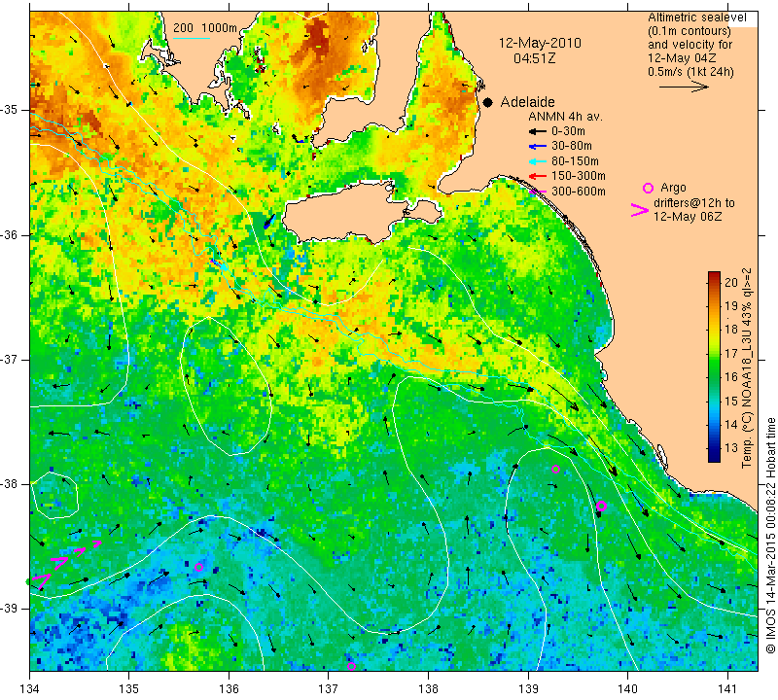Click the Argo float circle on bottom axis
The height and width of the screenshot is (700, 778).
[x=351, y=666]
